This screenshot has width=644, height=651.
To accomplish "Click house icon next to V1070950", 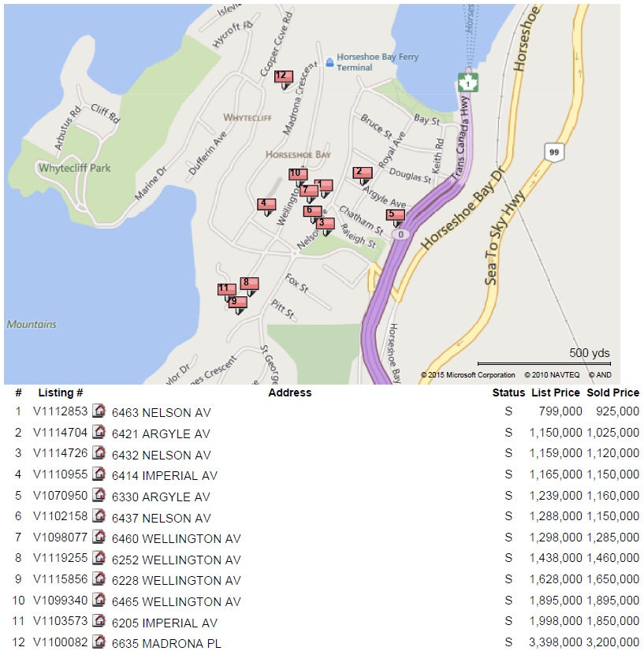I will pos(99,496).
